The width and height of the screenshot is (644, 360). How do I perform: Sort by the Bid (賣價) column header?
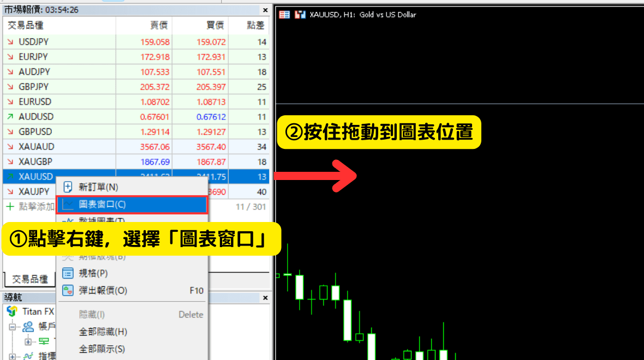(159, 25)
